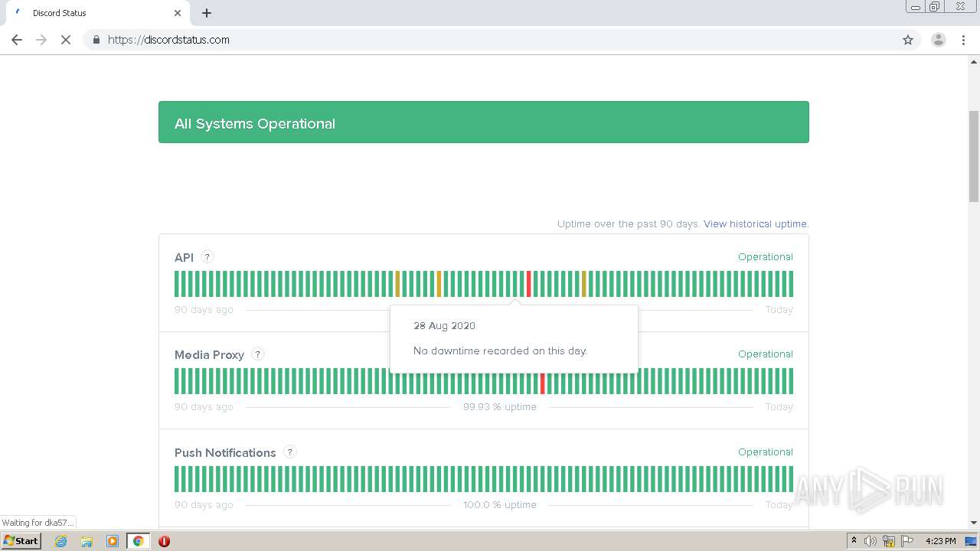
Task: Open the Windows Start menu
Action: (x=21, y=541)
